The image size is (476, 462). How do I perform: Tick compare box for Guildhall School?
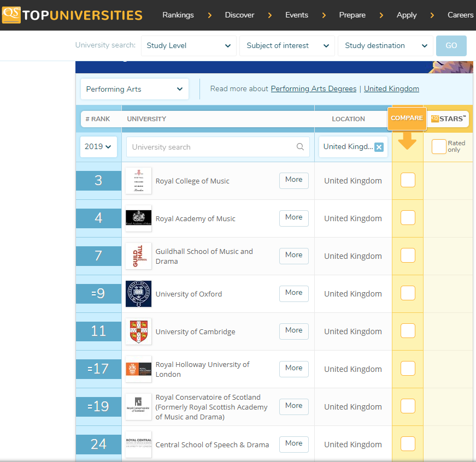coord(408,255)
